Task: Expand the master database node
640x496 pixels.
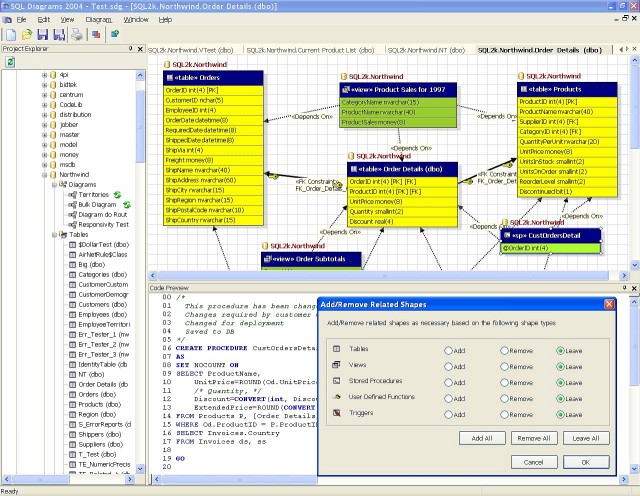Action: coord(45,135)
